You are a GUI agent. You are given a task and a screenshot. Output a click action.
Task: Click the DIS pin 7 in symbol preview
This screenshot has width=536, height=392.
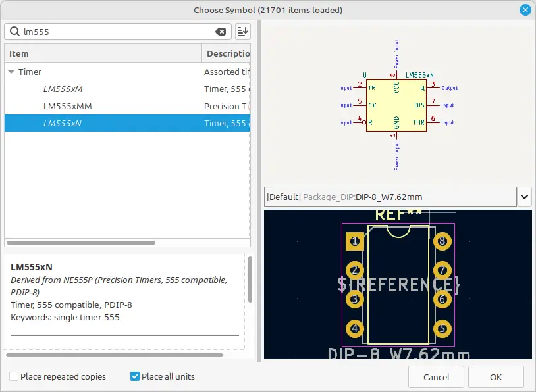pos(433,105)
